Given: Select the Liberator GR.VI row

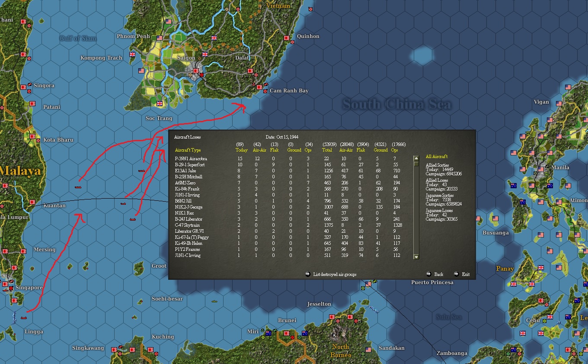Looking at the screenshot, I should coord(288,231).
